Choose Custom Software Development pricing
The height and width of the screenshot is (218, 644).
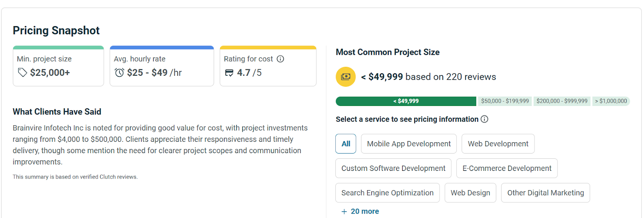click(393, 168)
